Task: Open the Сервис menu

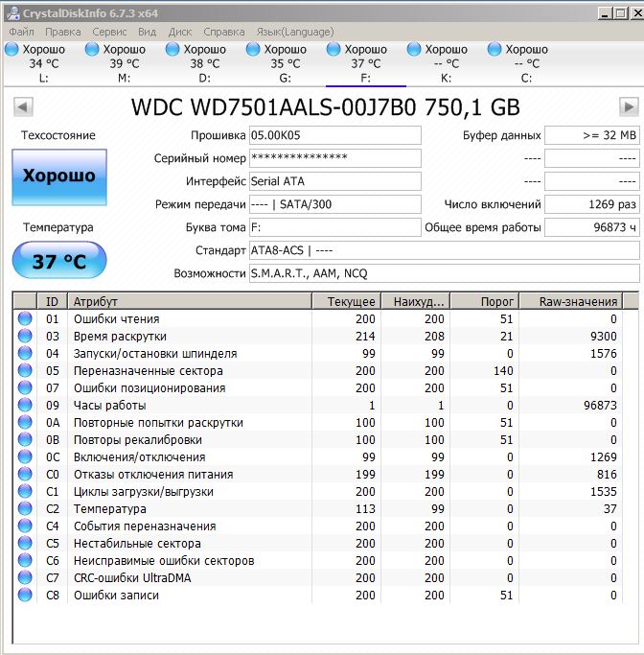Action: [109, 32]
